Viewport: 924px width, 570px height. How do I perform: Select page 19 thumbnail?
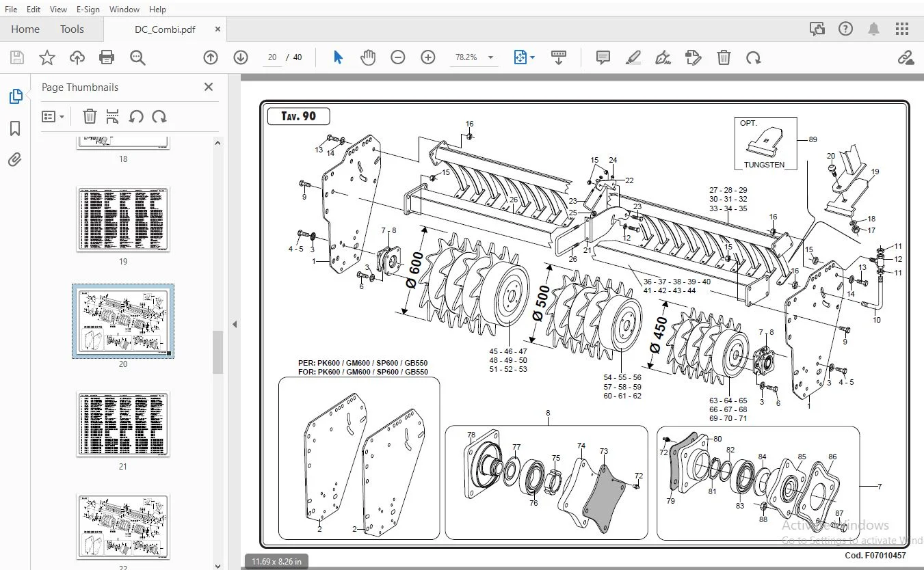click(123, 219)
